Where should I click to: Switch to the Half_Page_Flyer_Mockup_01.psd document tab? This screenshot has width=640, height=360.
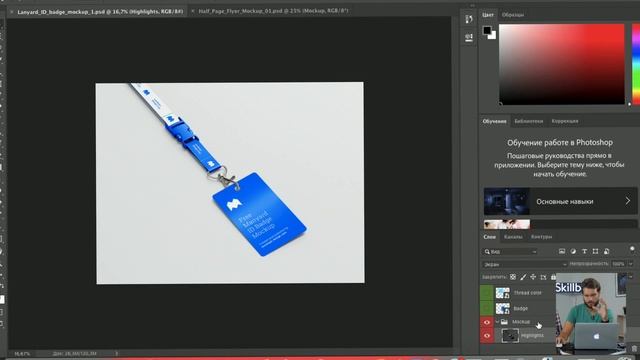[x=273, y=11]
